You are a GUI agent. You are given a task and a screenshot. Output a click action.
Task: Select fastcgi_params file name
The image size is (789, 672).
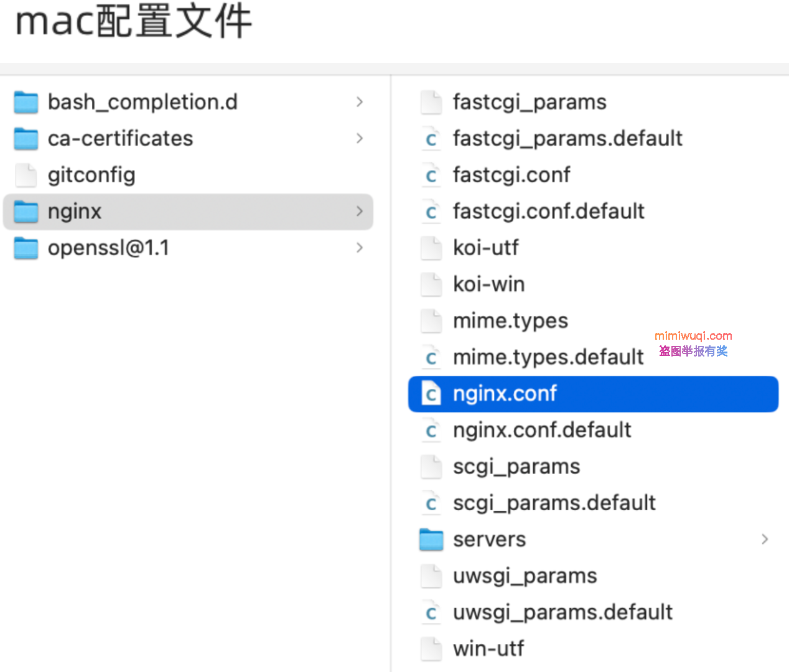(x=530, y=102)
